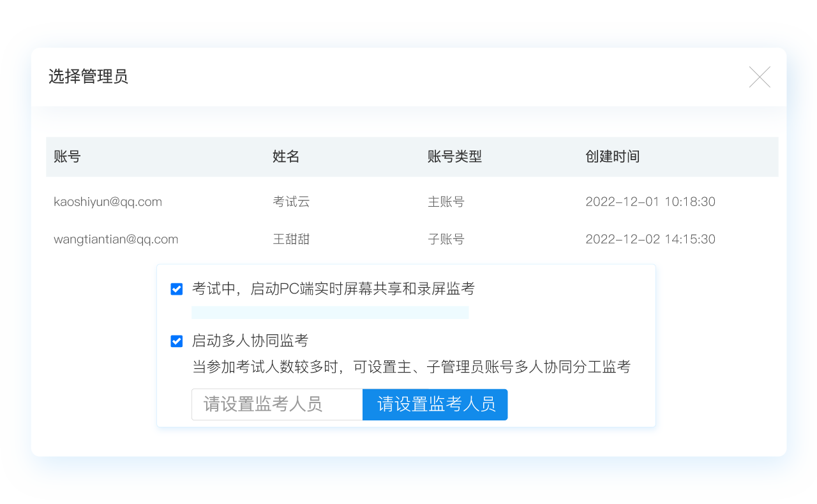
Task: Toggle the 启动多人协同监考 checkbox
Action: (x=177, y=341)
